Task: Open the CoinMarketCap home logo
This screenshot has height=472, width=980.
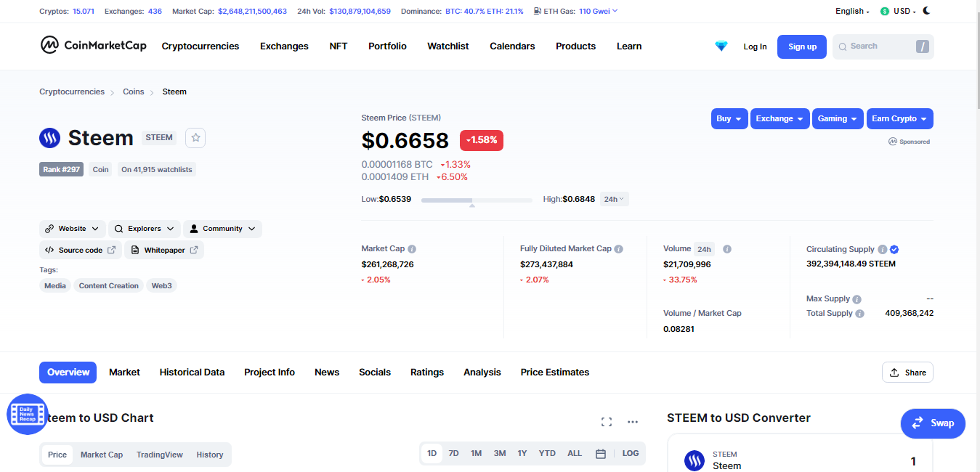Action: click(x=94, y=46)
